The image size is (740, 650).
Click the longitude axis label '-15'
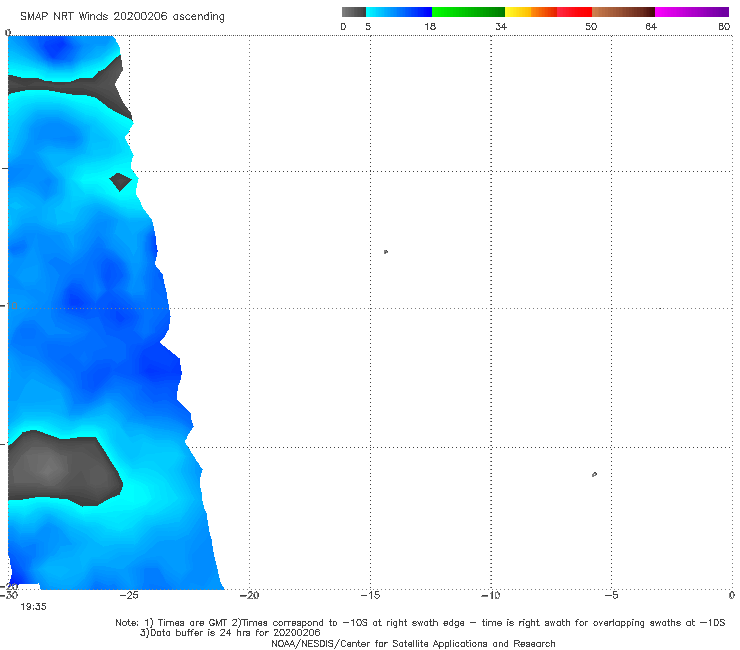(370, 595)
